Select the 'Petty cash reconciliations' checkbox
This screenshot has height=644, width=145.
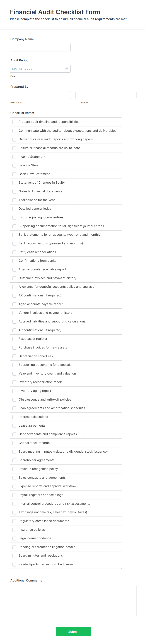click(x=14, y=252)
